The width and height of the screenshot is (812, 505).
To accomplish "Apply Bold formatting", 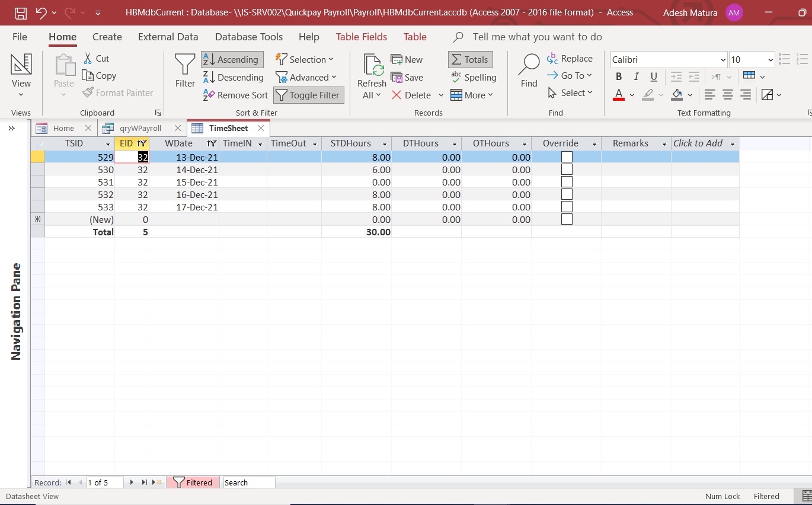I will click(619, 76).
